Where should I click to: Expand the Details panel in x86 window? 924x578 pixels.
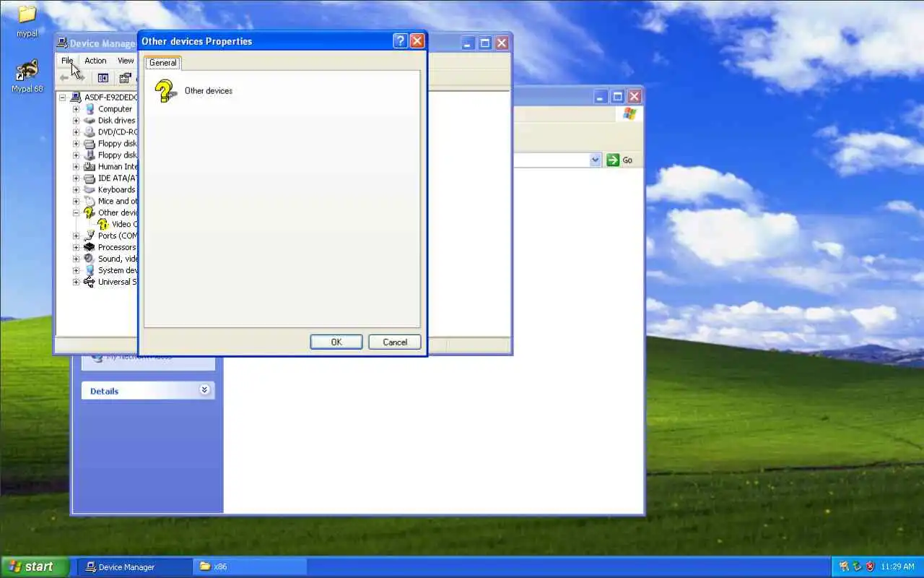point(204,390)
